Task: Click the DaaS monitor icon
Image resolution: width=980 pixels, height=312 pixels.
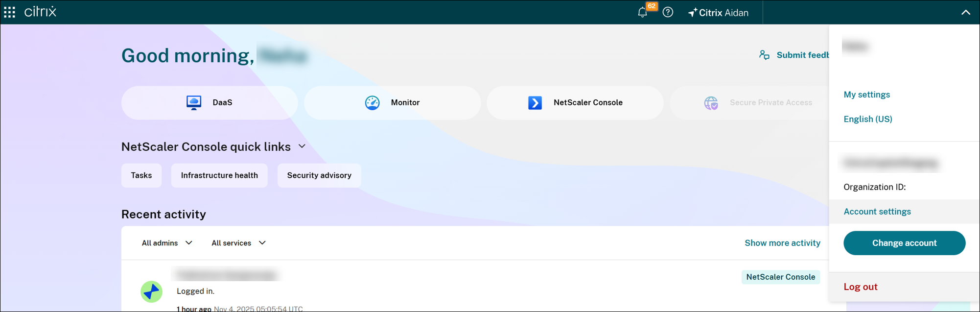Action: tap(194, 102)
